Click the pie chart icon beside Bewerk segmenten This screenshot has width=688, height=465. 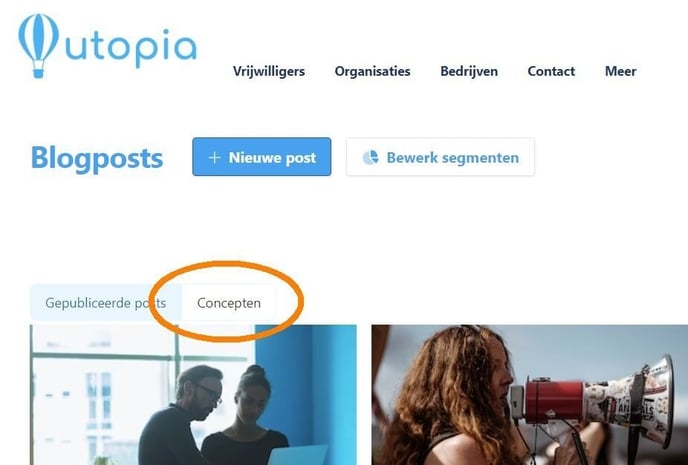(370, 157)
